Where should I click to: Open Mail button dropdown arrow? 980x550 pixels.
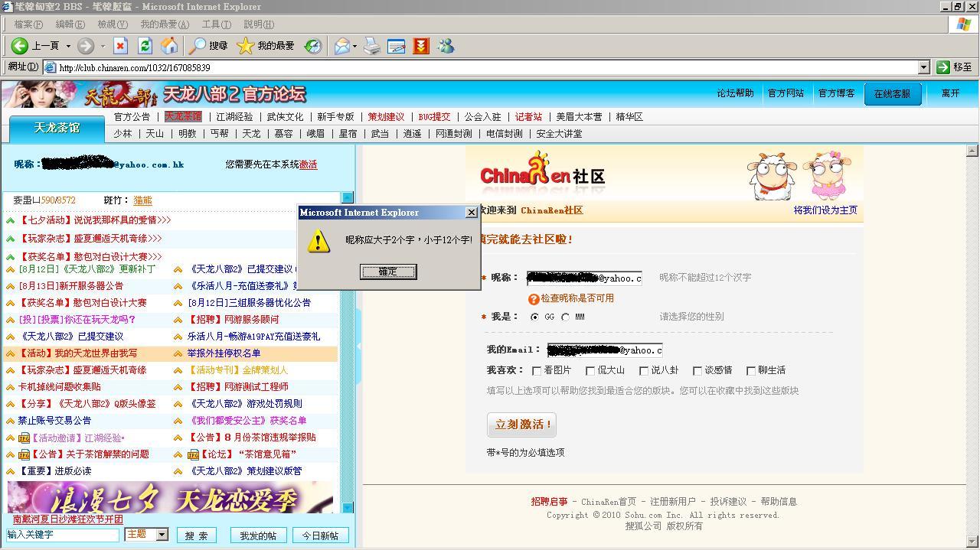[x=354, y=46]
